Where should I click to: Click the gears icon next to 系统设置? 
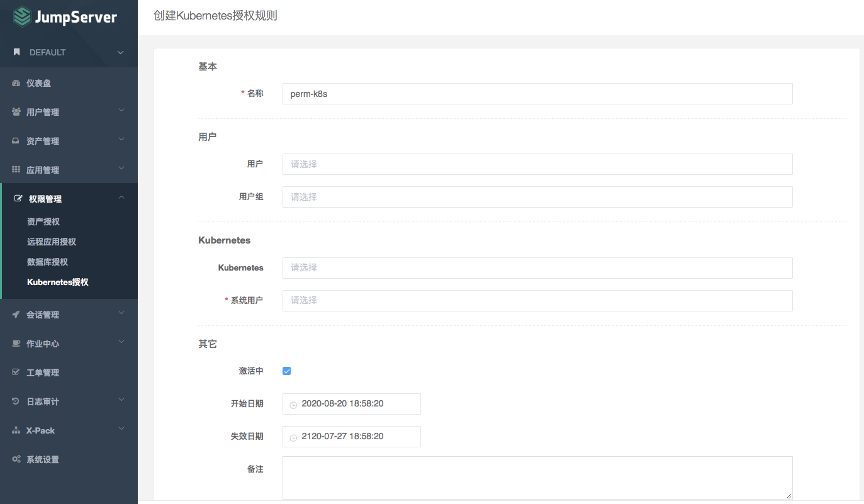click(16, 459)
